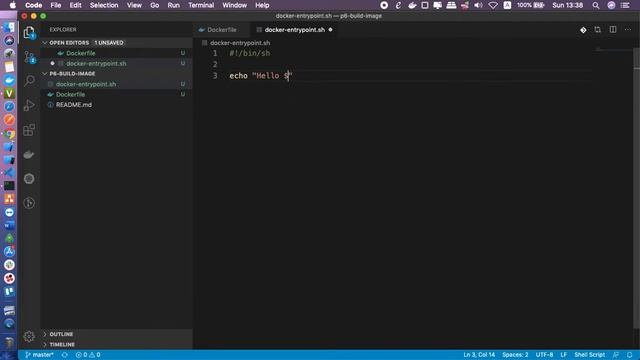This screenshot has width=640, height=360.
Task: Select docker-entrypoint.sh in Open Editors list
Action: (116, 63)
